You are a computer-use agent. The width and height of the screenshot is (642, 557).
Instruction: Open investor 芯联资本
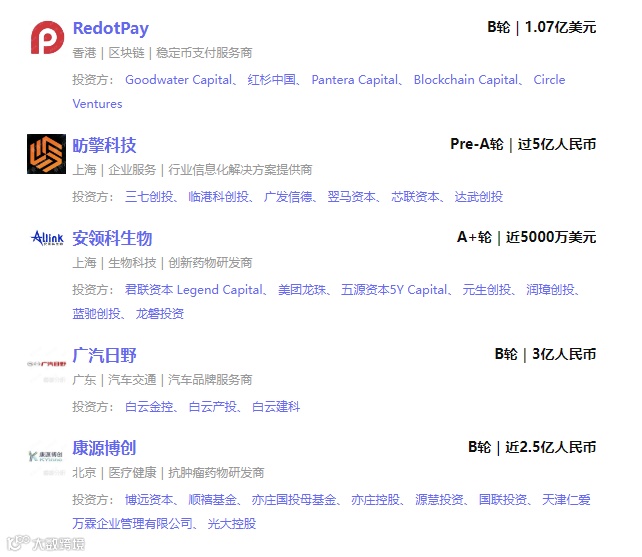tap(415, 197)
